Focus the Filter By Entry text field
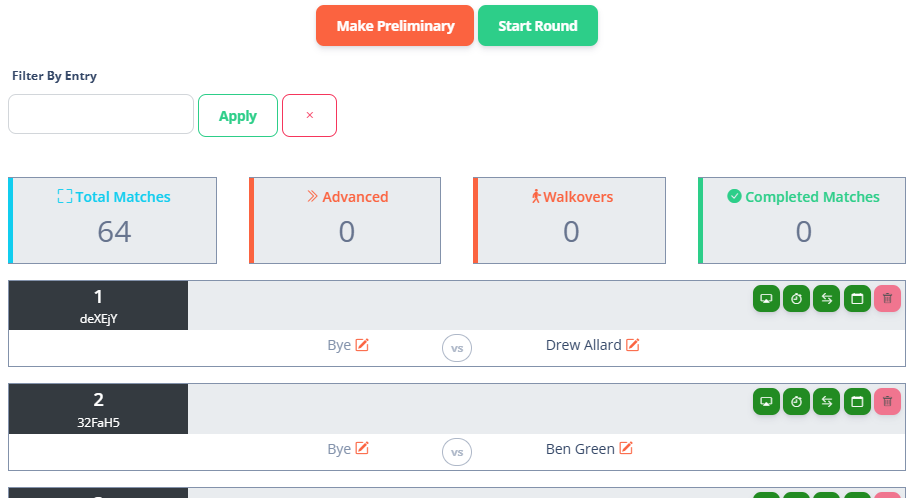The width and height of the screenshot is (916, 498). coord(101,114)
